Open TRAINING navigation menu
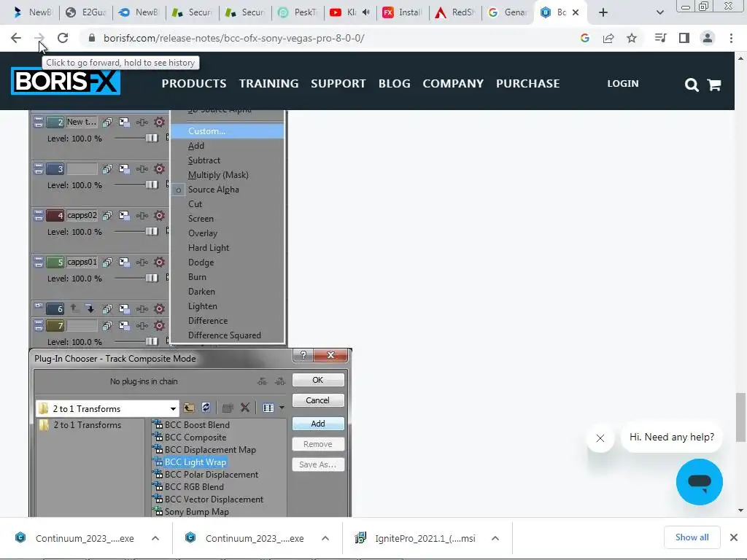Viewport: 747px width, 560px height. point(268,84)
